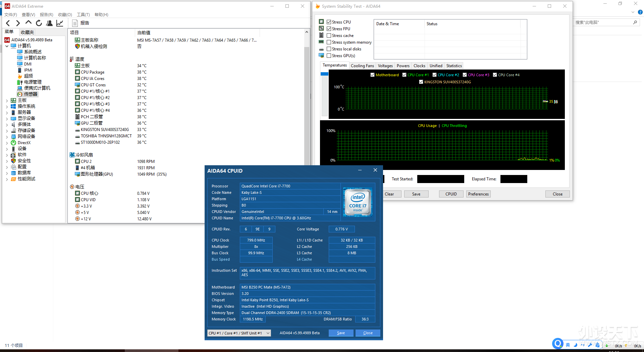Viewport: 644px width, 352px height.
Task: Click the 报告 report icon
Action: (x=75, y=23)
